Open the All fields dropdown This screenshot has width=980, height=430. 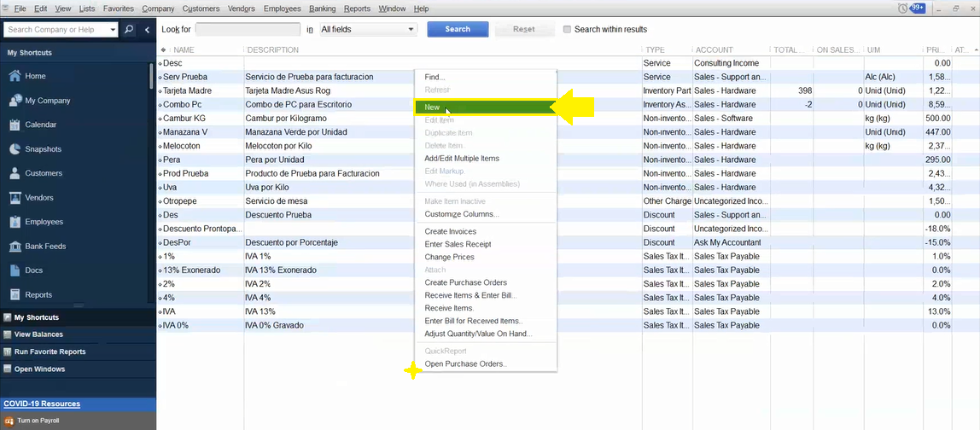click(x=368, y=29)
